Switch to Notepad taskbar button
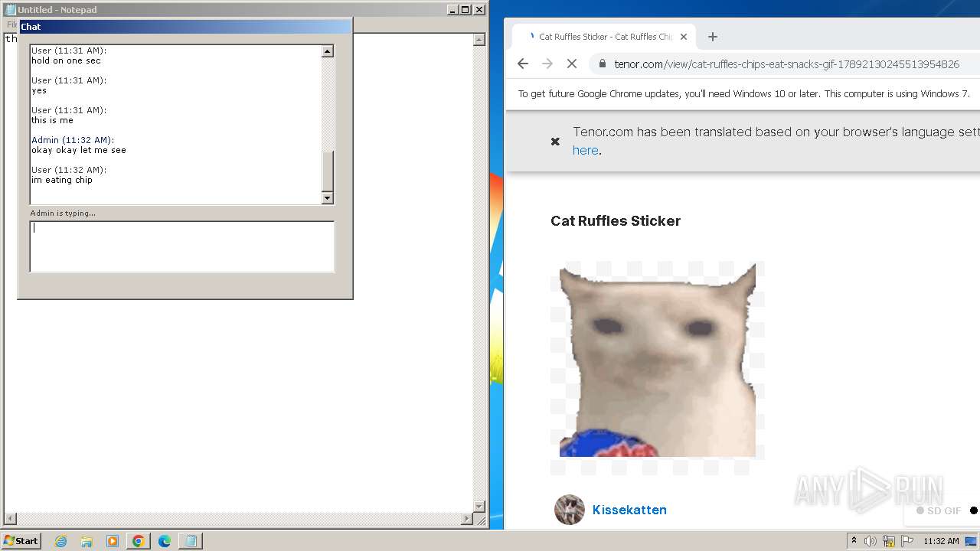 (x=191, y=541)
